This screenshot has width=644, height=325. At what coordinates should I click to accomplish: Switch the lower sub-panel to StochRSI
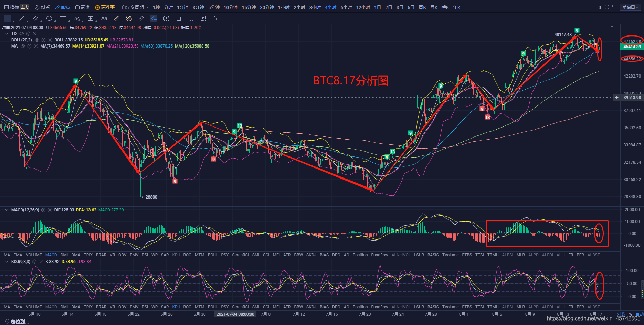(240, 307)
